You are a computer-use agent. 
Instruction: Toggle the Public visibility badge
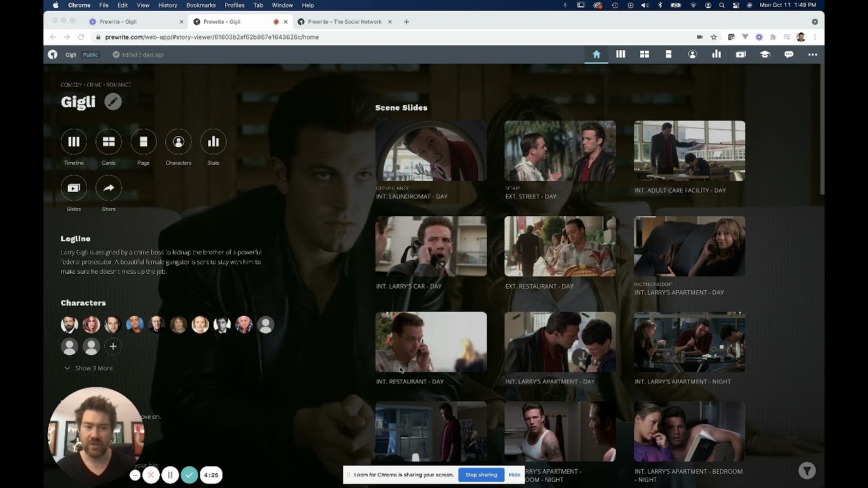[90, 55]
